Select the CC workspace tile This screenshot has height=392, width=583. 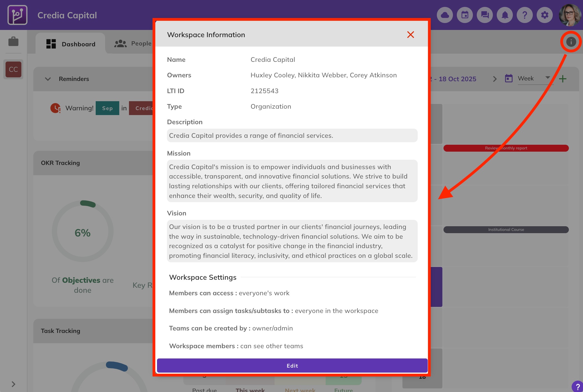tap(13, 69)
